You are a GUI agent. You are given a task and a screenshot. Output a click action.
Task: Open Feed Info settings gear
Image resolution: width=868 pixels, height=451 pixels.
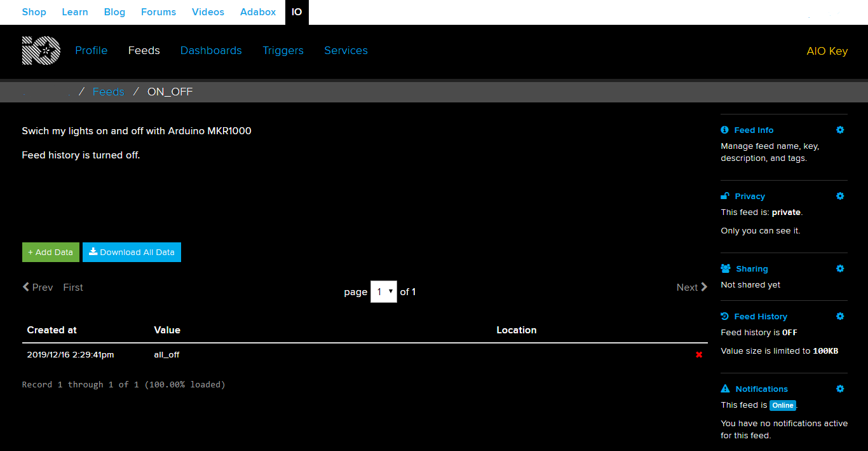(840, 130)
